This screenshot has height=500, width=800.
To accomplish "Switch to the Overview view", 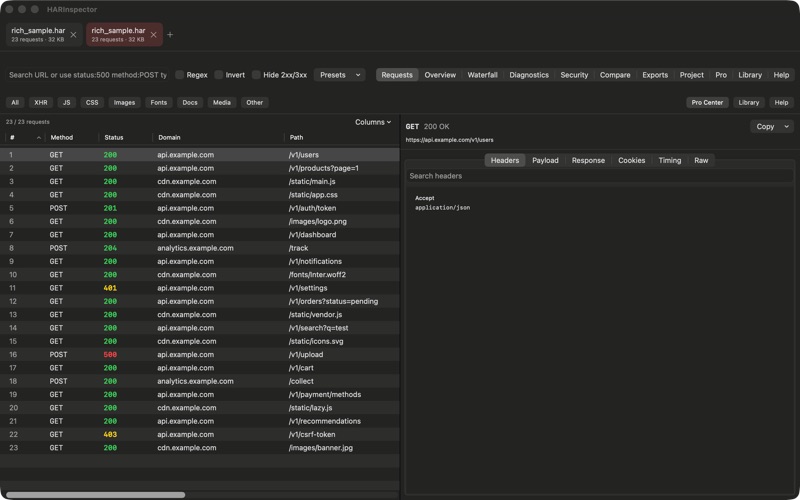I will pyautogui.click(x=440, y=75).
